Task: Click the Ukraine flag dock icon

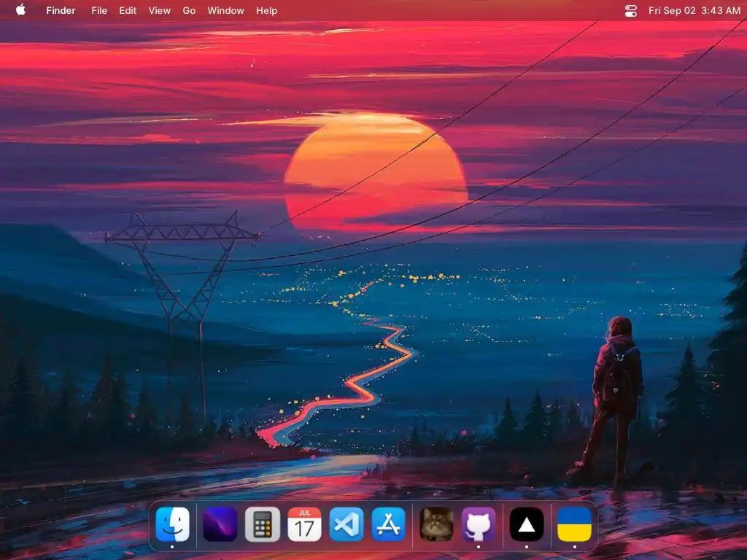Action: 575,524
